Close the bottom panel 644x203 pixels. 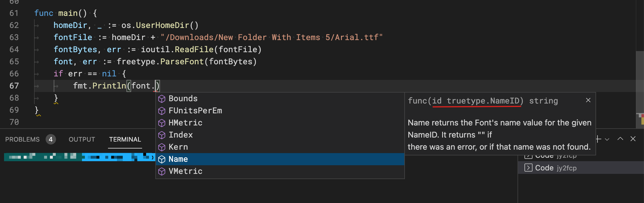633,139
